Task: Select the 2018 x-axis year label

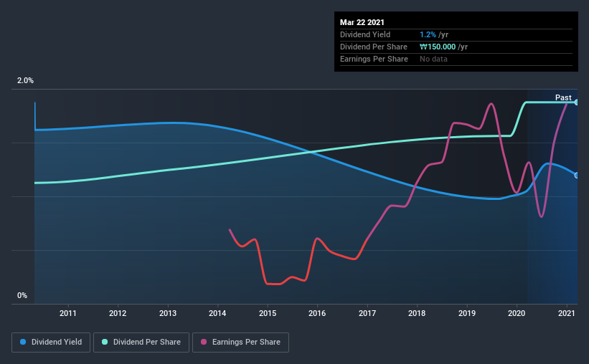Action: [417, 313]
